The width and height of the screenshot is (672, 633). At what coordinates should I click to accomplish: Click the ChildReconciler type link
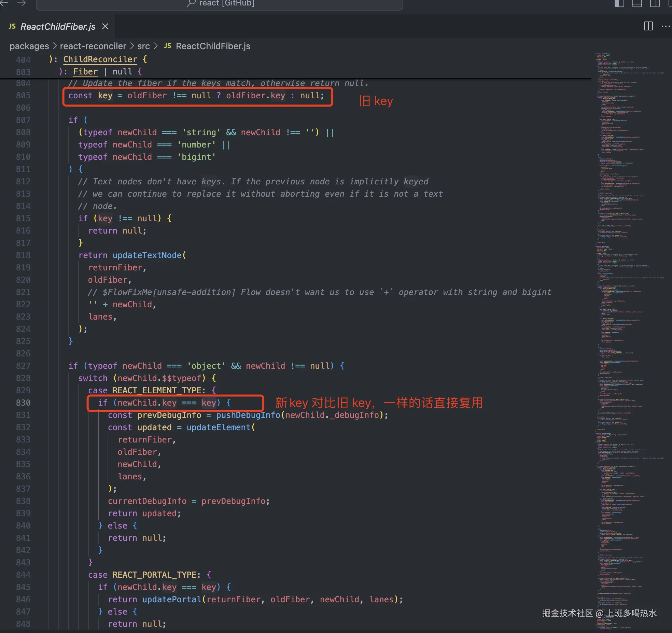[x=100, y=59]
